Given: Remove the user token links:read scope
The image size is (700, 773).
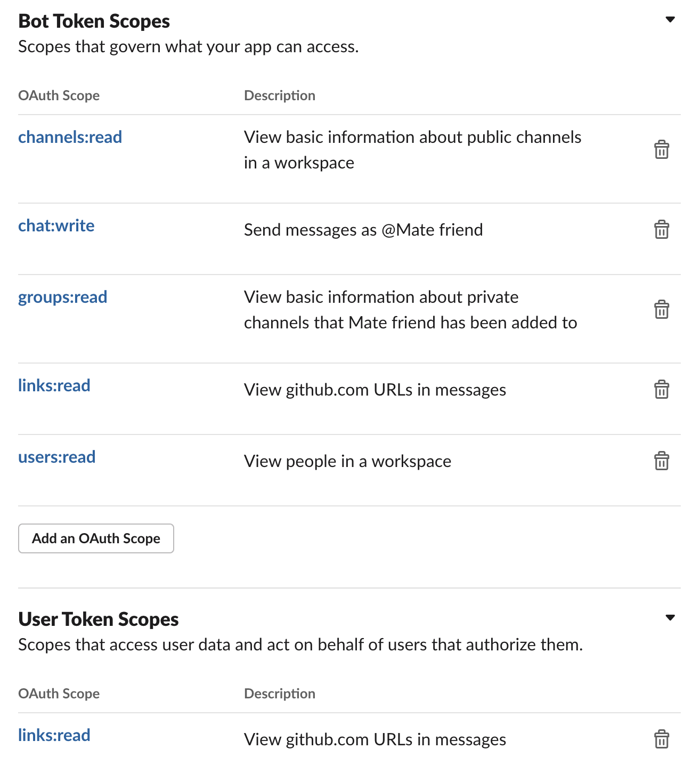Looking at the screenshot, I should [x=661, y=739].
